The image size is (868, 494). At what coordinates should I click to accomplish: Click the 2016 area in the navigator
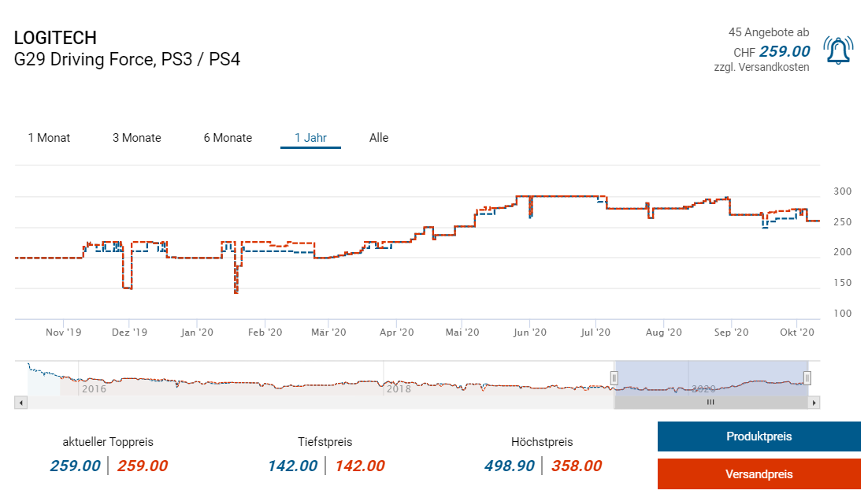94,388
